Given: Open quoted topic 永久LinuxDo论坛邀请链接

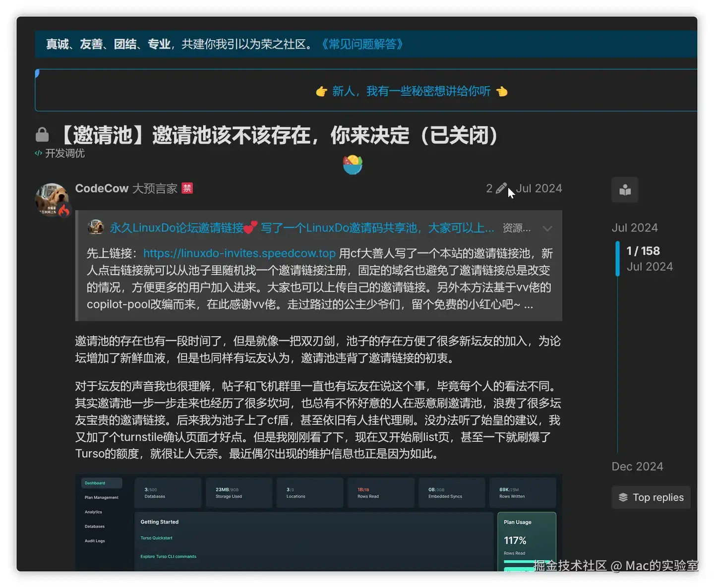Looking at the screenshot, I should [x=302, y=228].
